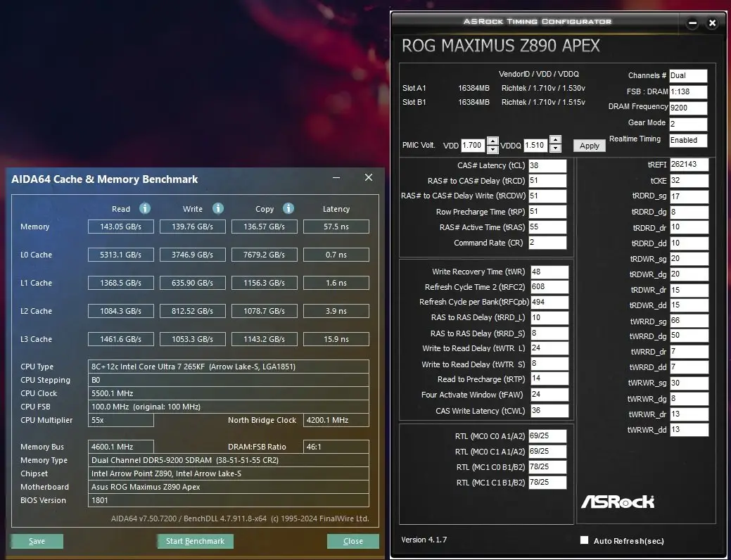The image size is (731, 560).
Task: Save the AIDA64 benchmark results
Action: pos(37,541)
